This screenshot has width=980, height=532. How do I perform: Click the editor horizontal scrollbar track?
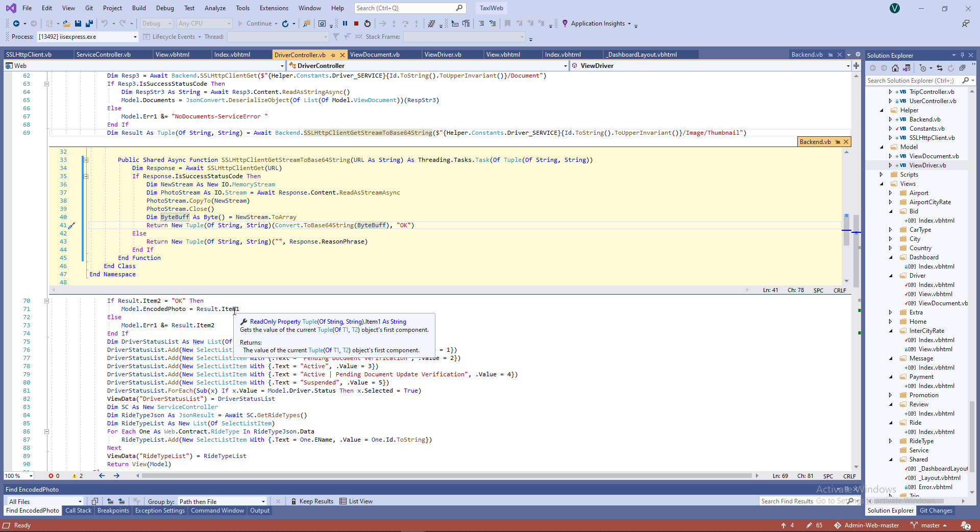[447, 476]
